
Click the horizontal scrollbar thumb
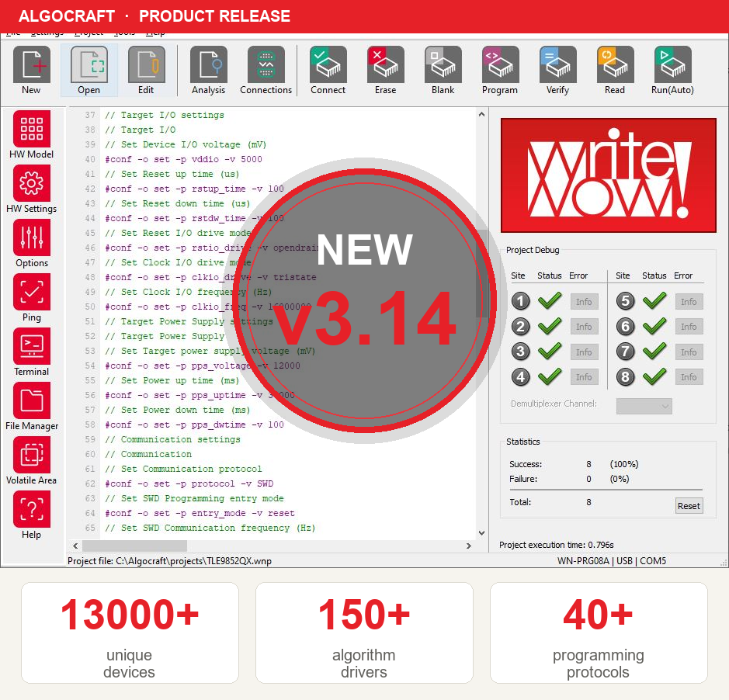tap(134, 546)
